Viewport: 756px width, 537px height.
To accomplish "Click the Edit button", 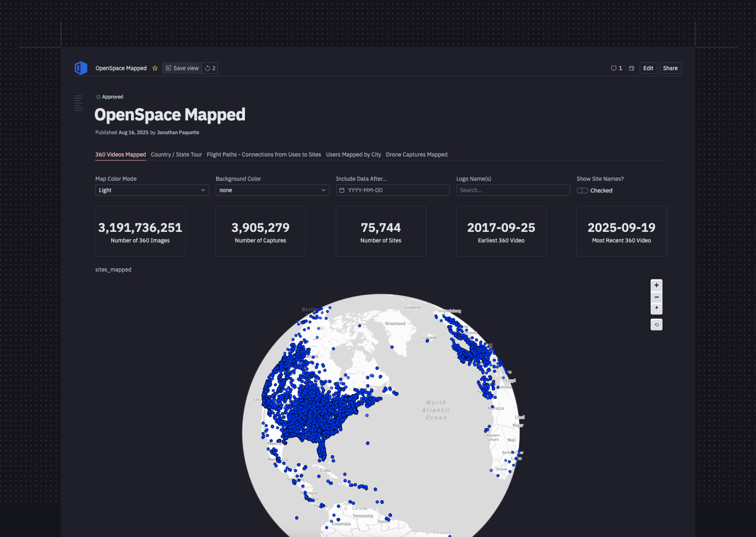I will (648, 68).
